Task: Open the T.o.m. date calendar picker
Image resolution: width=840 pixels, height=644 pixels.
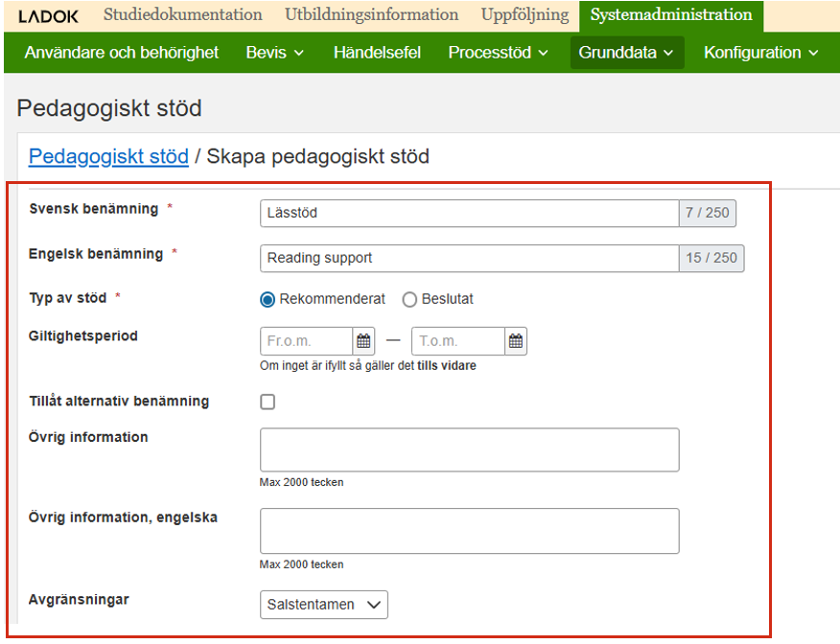Action: 516,341
